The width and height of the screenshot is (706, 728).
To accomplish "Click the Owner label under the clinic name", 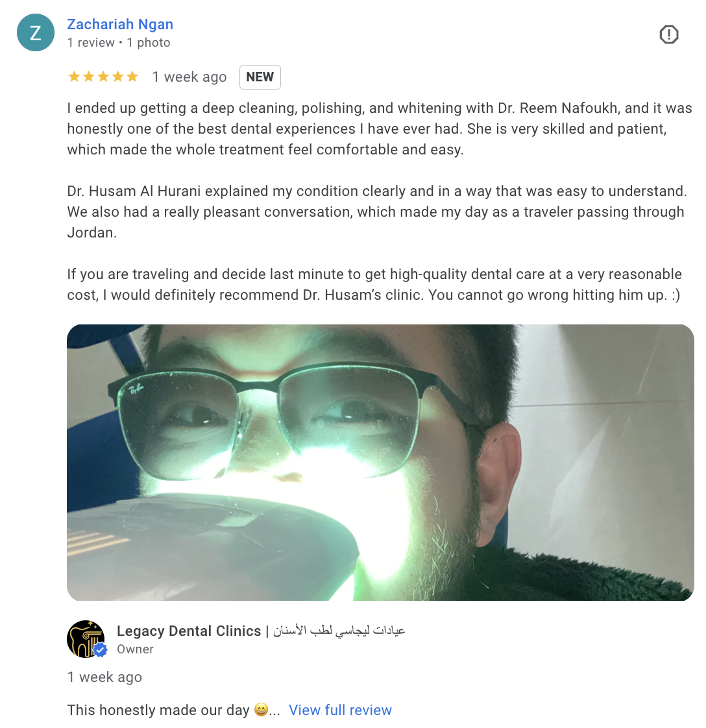I will pos(134,649).
